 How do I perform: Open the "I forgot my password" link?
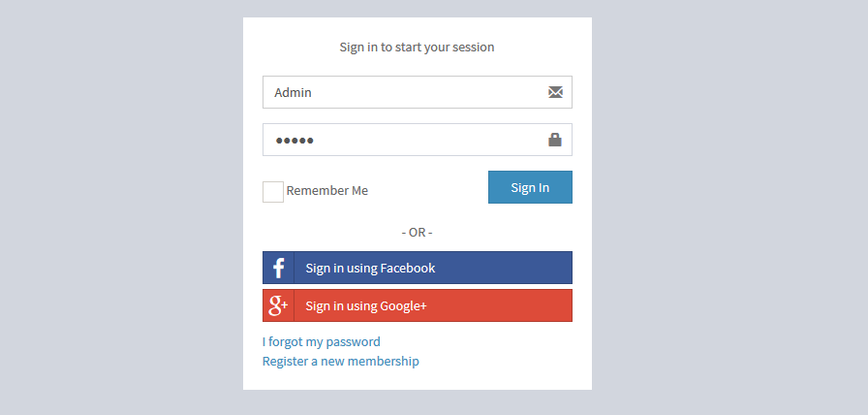(322, 341)
